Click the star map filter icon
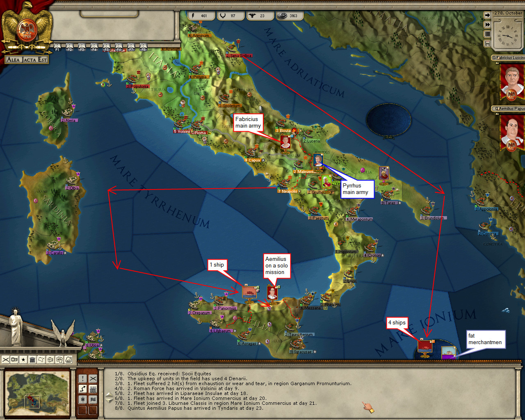The height and width of the screenshot is (420, 525). point(23,360)
